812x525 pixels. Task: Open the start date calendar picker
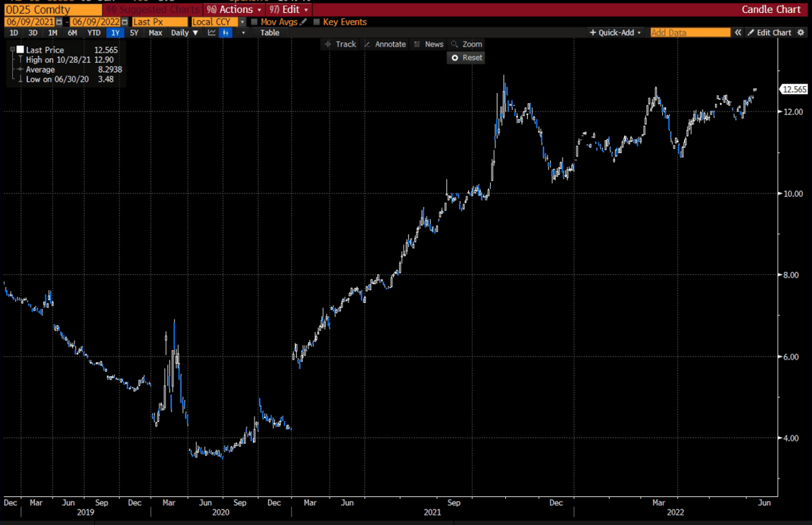(59, 22)
